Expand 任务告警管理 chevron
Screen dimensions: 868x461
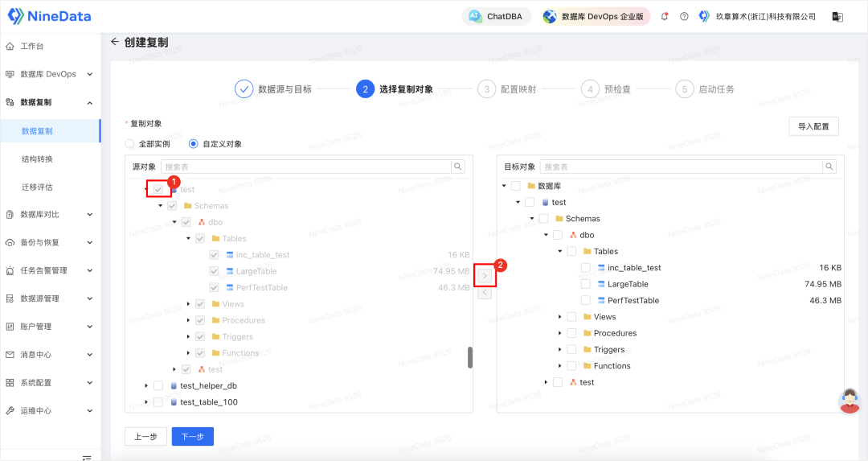90,270
